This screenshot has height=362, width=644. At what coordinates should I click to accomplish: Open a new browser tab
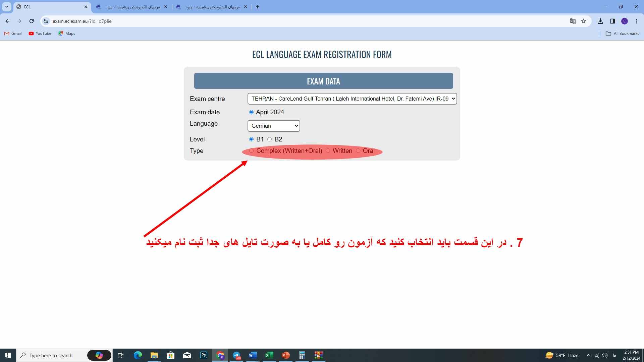[x=258, y=7]
